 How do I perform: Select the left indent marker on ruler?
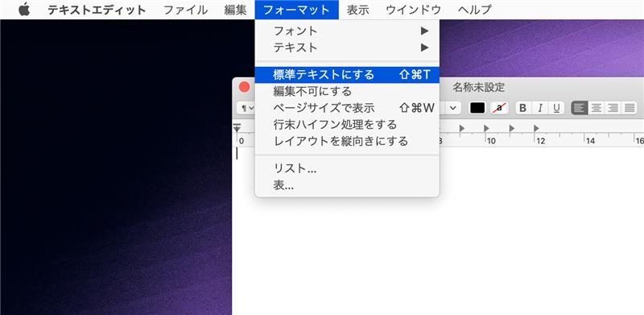pos(237,128)
